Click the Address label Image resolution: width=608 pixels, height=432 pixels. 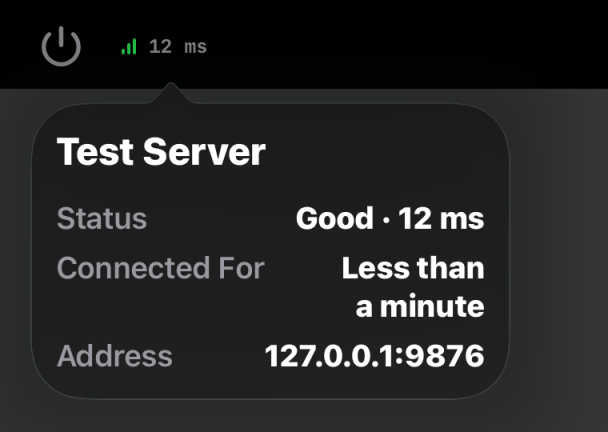point(115,356)
